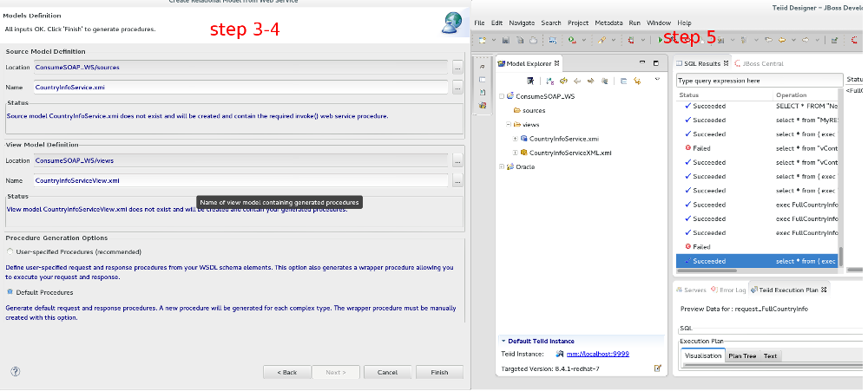Click the top icon in left fast-view bar
Image resolution: width=868 pixels, height=391 pixels.
482,67
